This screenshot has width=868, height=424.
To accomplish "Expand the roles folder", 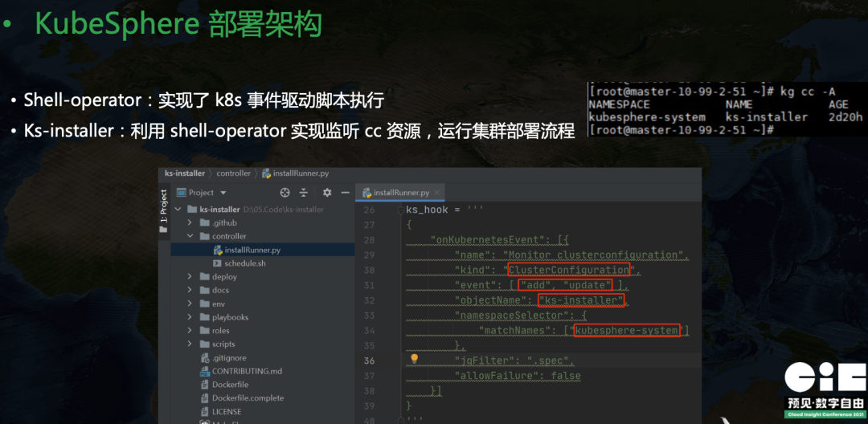I will (190, 330).
